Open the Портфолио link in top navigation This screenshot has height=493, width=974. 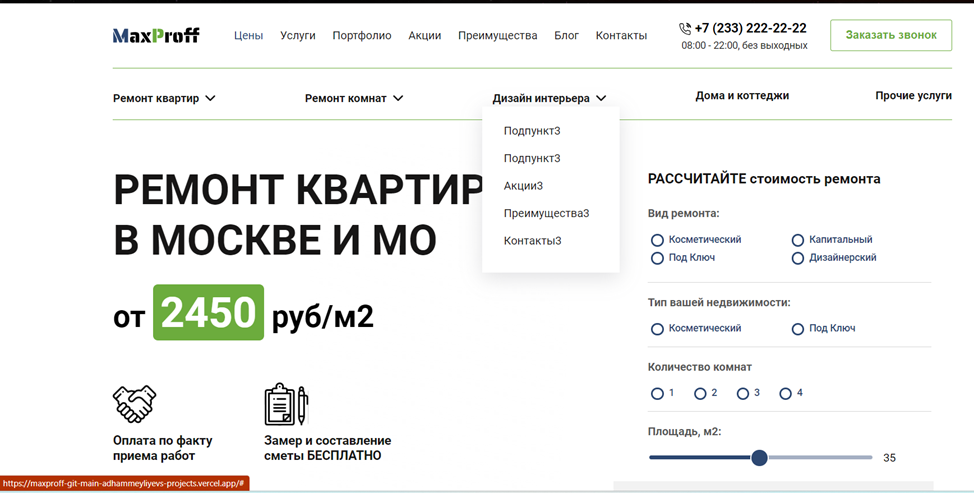click(x=362, y=35)
